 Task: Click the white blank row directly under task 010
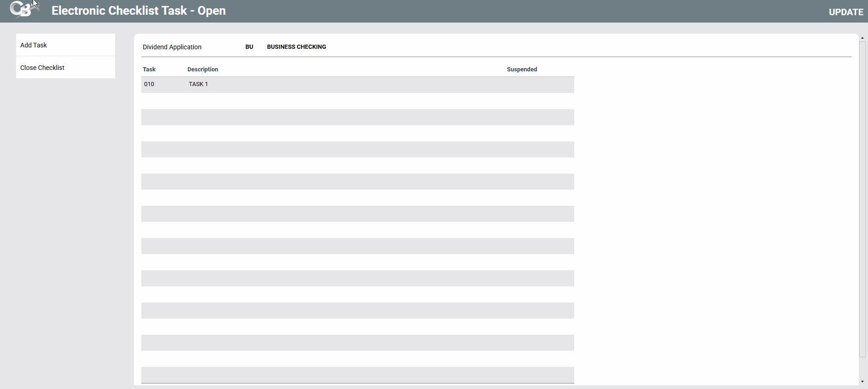357,101
